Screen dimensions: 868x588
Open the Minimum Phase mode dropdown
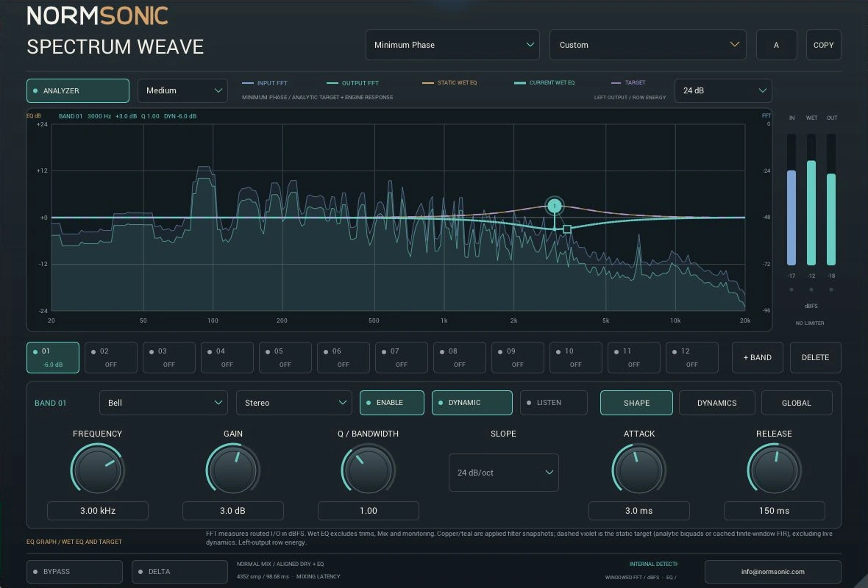click(x=452, y=45)
